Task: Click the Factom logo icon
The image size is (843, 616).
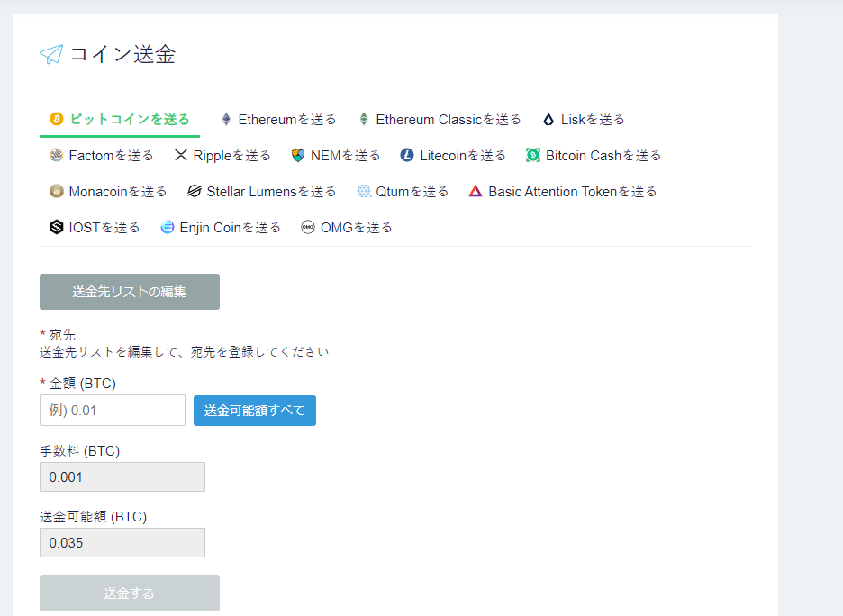Action: point(57,155)
